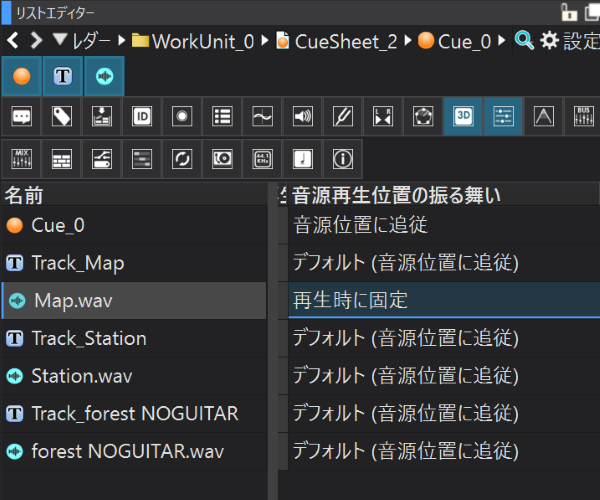Viewport: 600px width, 500px height.
Task: Open WorkUnit_0 in the breadcrumb
Action: point(193,41)
